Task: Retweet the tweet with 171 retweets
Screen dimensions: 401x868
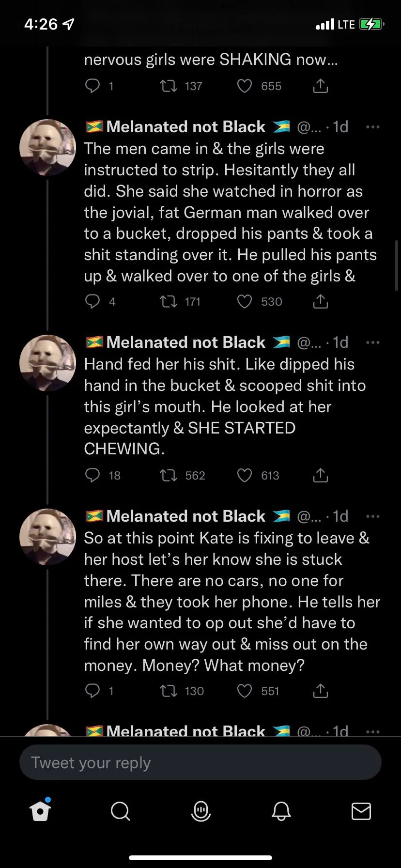Action: click(x=169, y=302)
